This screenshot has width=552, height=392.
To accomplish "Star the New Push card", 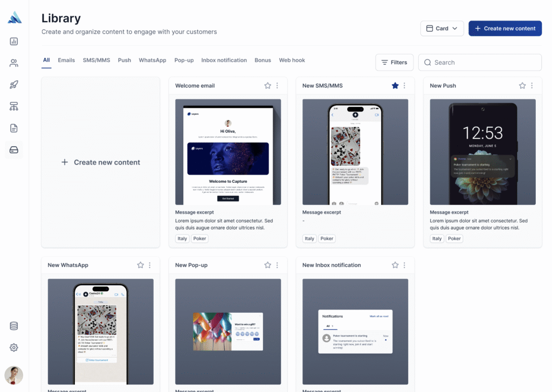I will point(522,86).
